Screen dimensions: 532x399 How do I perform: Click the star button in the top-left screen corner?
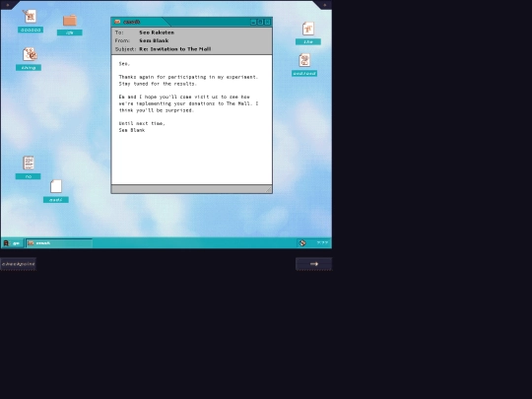(8, 5)
